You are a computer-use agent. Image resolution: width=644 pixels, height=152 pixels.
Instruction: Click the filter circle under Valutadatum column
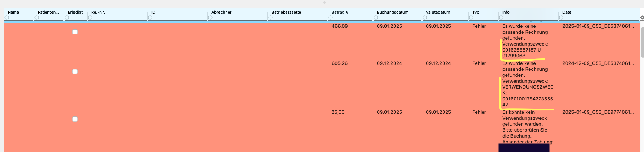click(x=425, y=17)
